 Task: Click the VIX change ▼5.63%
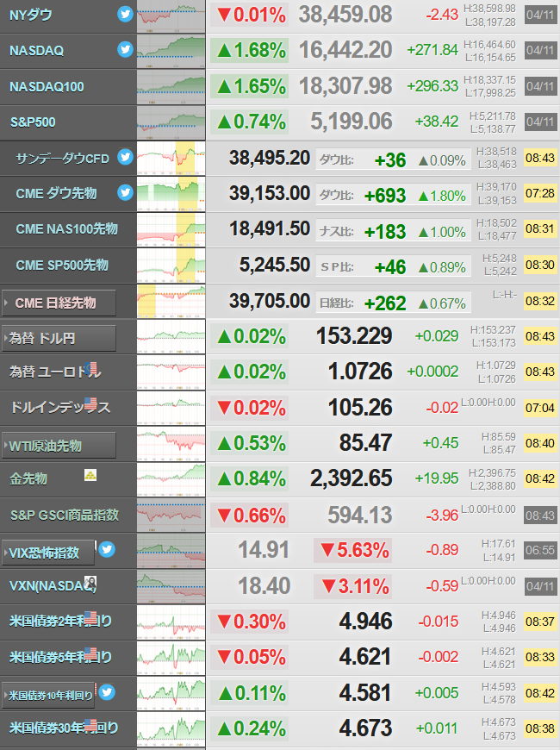353,550
